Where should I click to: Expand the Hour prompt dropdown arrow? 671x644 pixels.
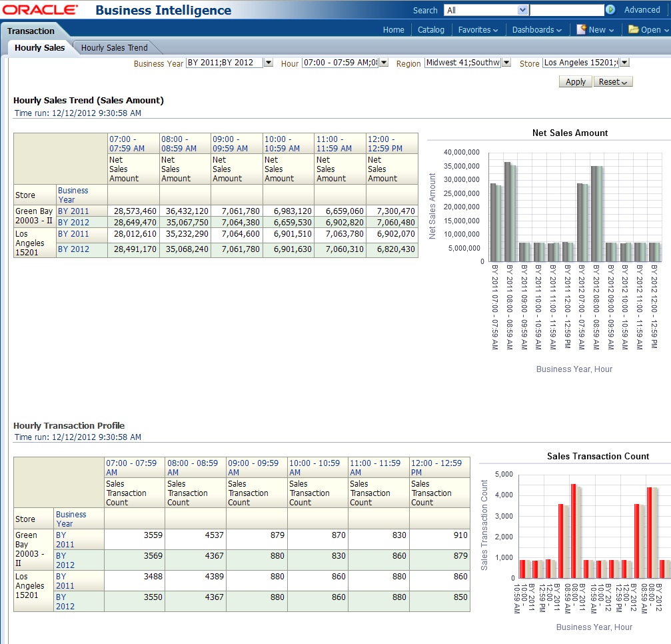coord(384,63)
